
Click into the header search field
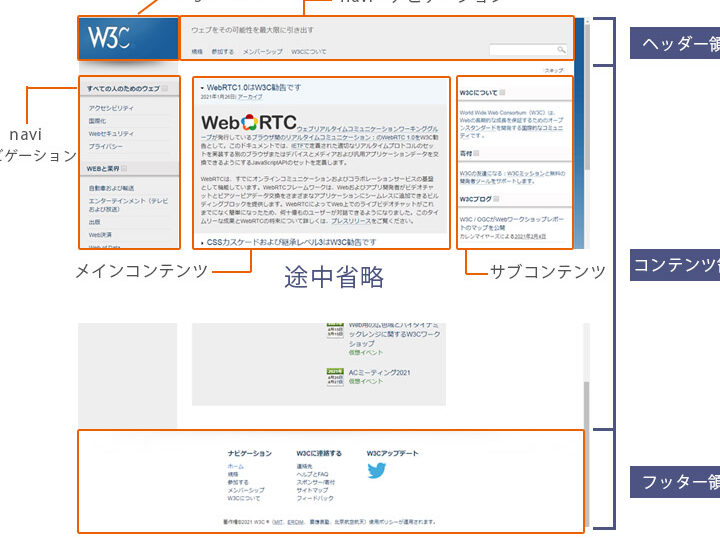(522, 49)
